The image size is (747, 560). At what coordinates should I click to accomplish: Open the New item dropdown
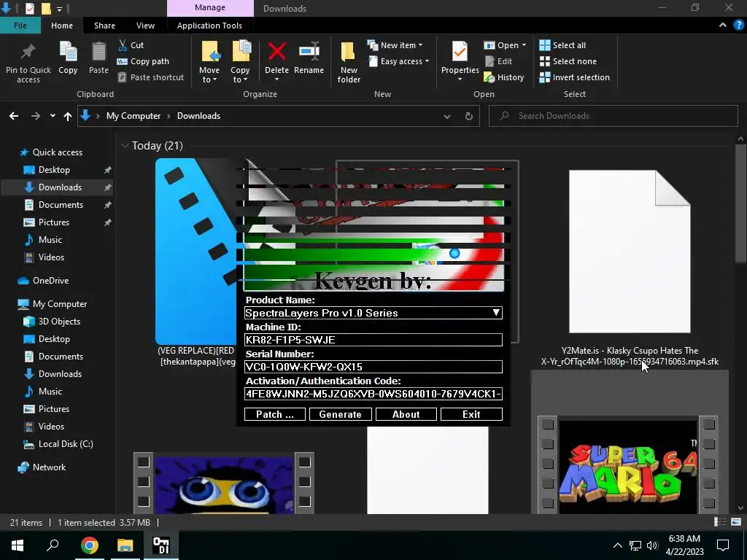(x=395, y=45)
